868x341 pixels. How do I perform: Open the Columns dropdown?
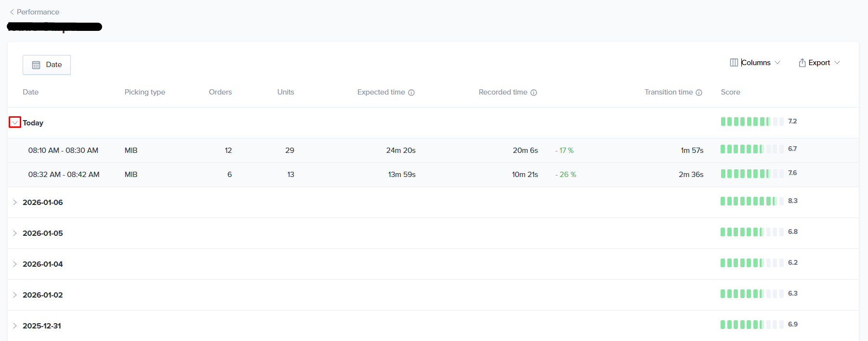pyautogui.click(x=755, y=63)
